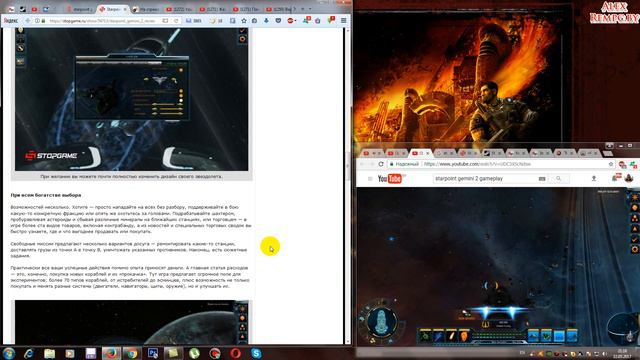Open YouTube notifications icon
This screenshot has height=360, width=640.
(x=616, y=178)
